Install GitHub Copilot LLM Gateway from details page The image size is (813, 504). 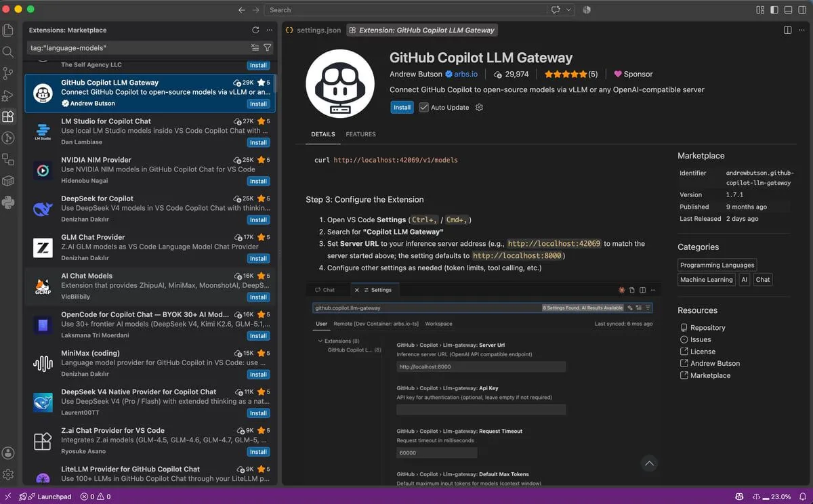[402, 107]
